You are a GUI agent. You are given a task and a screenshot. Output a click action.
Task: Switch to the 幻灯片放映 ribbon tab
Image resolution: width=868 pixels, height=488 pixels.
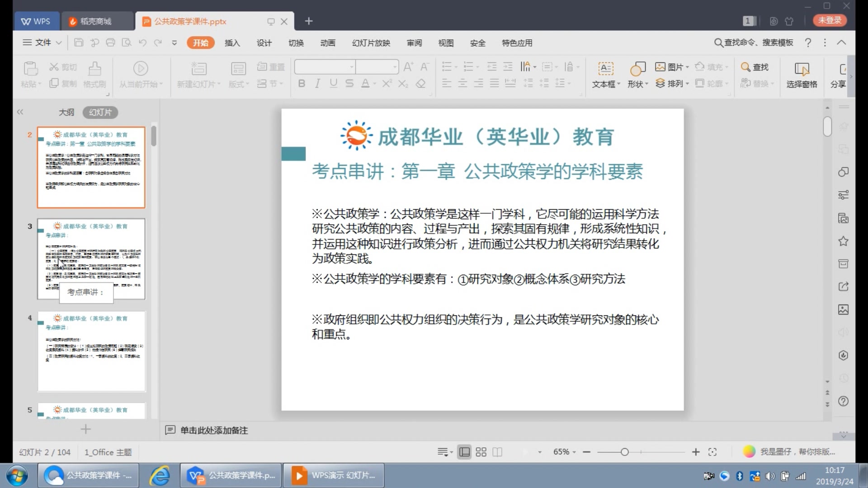point(371,43)
